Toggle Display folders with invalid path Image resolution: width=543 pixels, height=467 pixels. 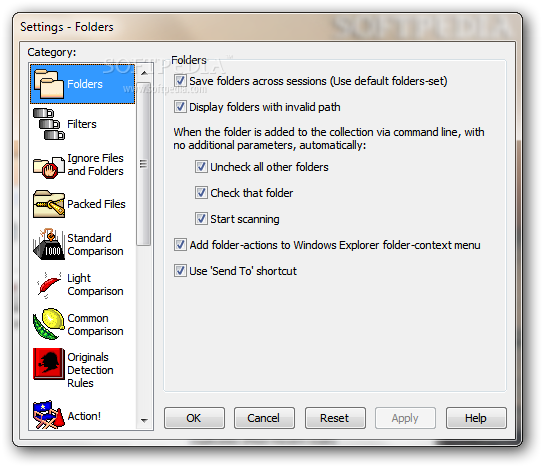pos(180,107)
